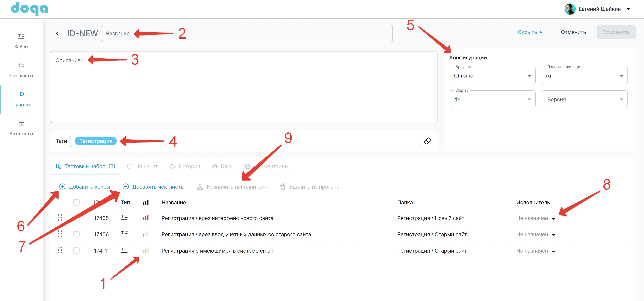Image resolution: width=644 pixels, height=301 pixels.
Task: Switch to the Баги tab
Action: pyautogui.click(x=222, y=166)
